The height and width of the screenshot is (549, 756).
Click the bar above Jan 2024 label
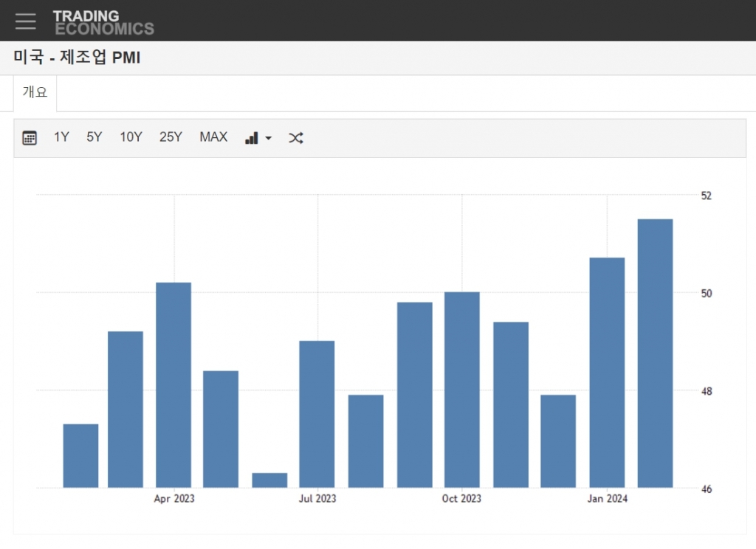pyautogui.click(x=607, y=373)
